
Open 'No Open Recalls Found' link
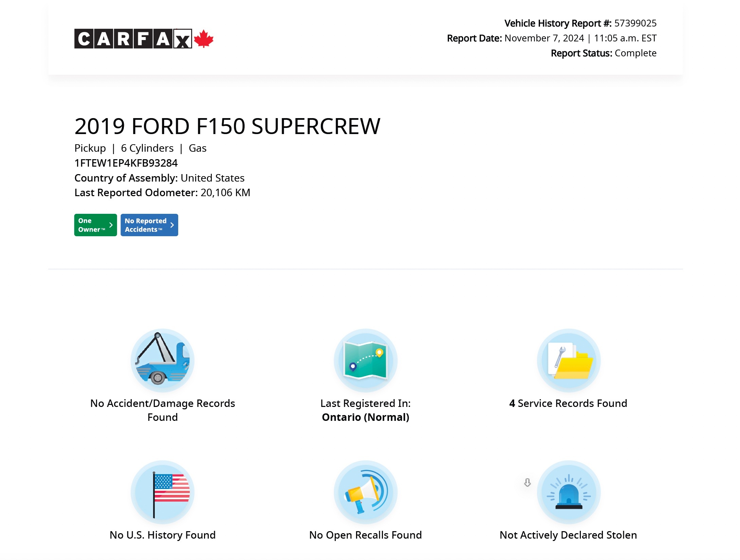click(x=366, y=535)
